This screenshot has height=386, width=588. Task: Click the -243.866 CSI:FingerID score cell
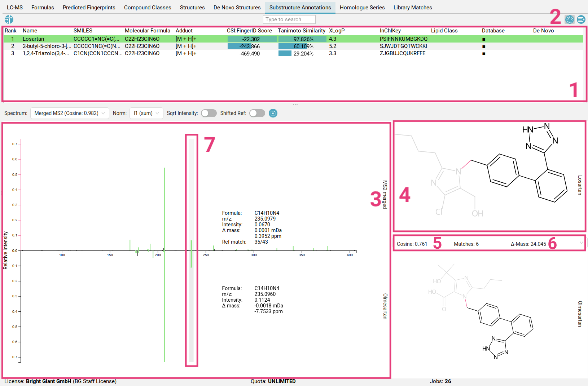coord(251,46)
